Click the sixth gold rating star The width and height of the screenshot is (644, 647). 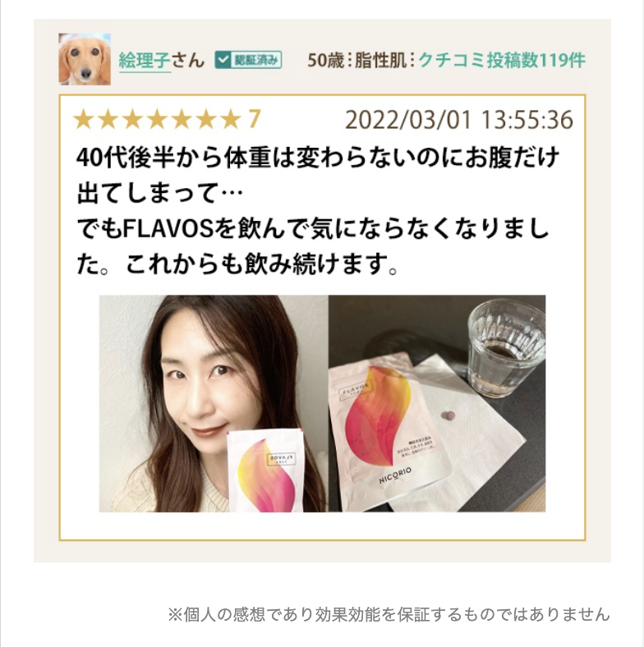point(206,119)
